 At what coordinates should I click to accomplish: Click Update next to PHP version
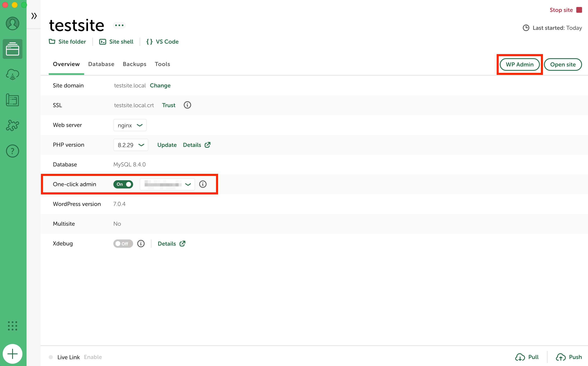click(x=167, y=145)
